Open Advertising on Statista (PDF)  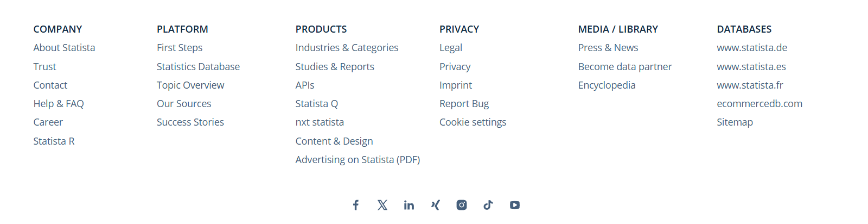[x=358, y=160]
